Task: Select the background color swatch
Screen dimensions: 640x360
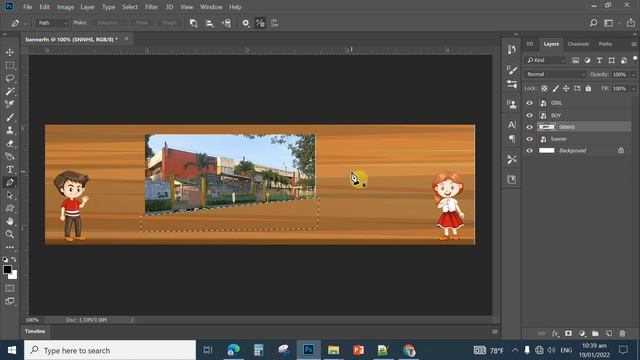Action: 14,276
